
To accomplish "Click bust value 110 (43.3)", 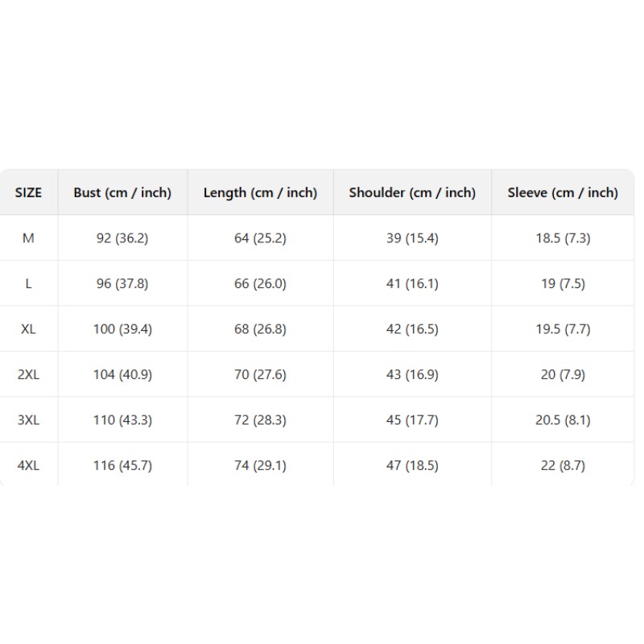I will tap(122, 420).
